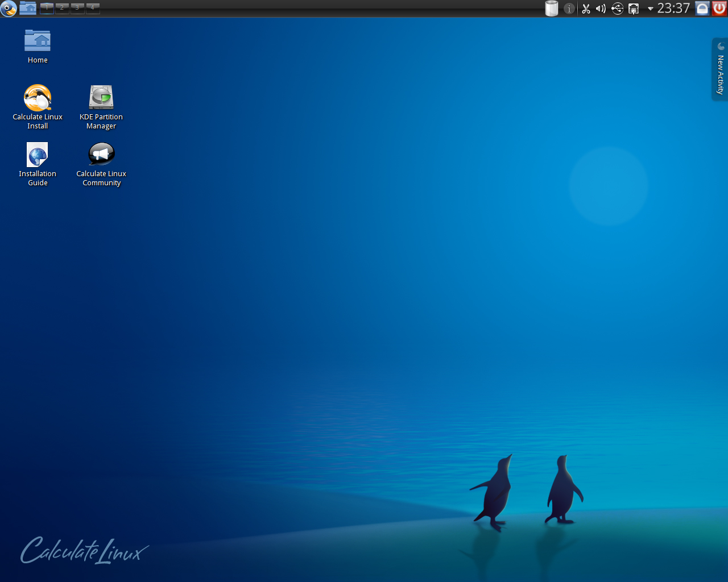Open the Calculate Linux application launcher menu

point(9,9)
